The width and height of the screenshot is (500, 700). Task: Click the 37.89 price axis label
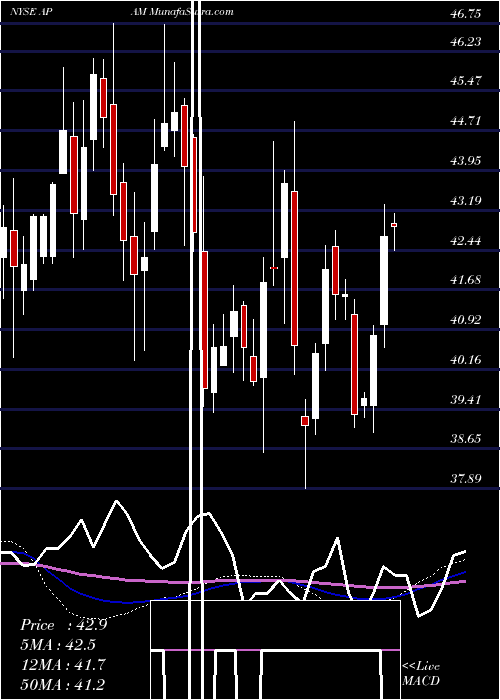[x=466, y=479]
